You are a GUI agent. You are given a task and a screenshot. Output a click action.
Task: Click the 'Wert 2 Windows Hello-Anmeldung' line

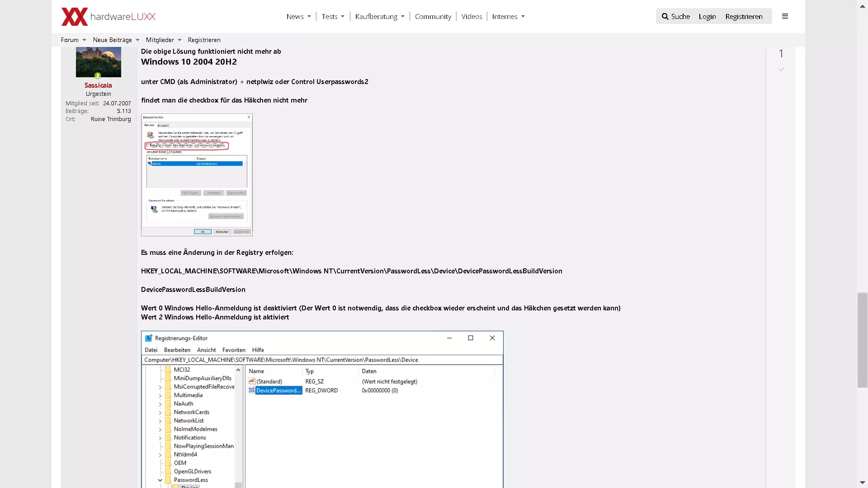point(215,317)
